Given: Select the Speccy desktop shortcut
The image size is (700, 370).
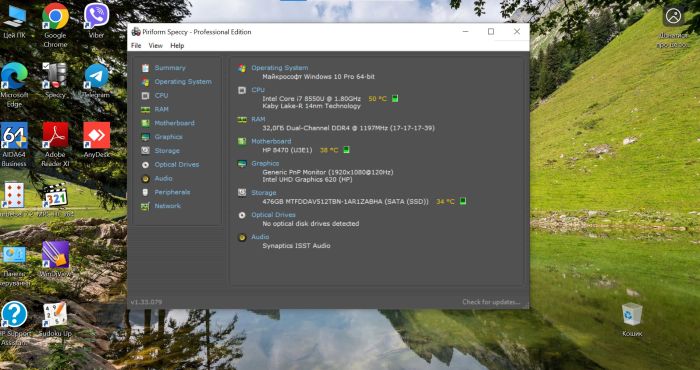Looking at the screenshot, I should 55,80.
